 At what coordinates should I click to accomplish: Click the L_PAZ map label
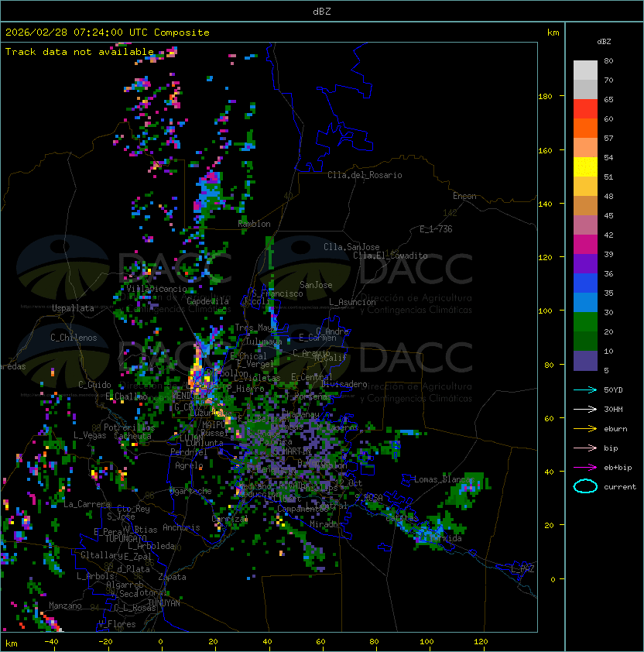522,569
